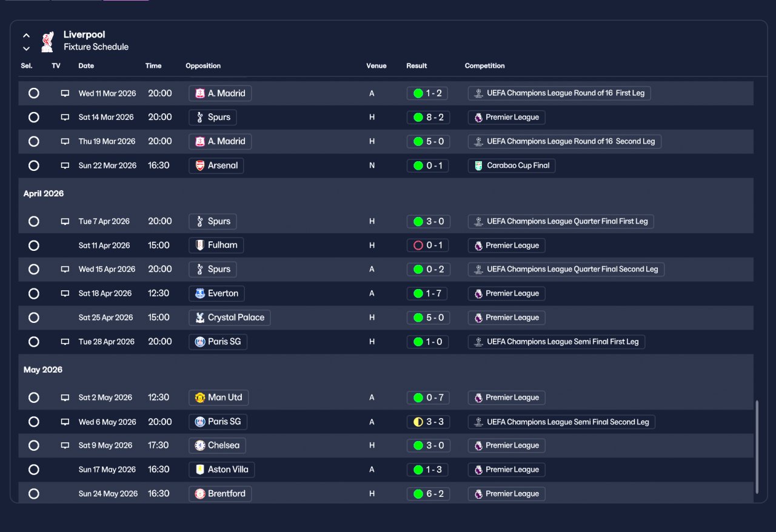Sort by Competition column header

point(484,65)
